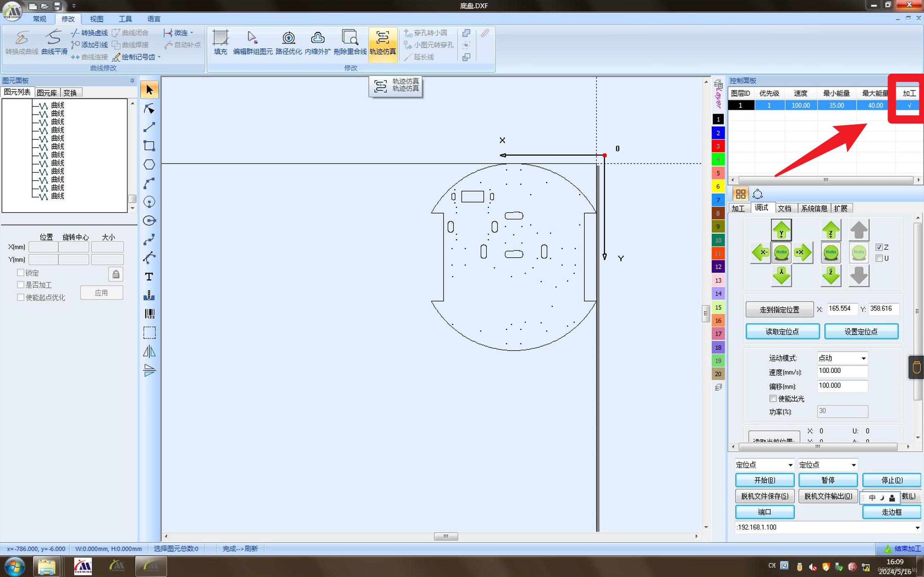
Task: Click the horizontal mirror tool
Action: coord(149,351)
